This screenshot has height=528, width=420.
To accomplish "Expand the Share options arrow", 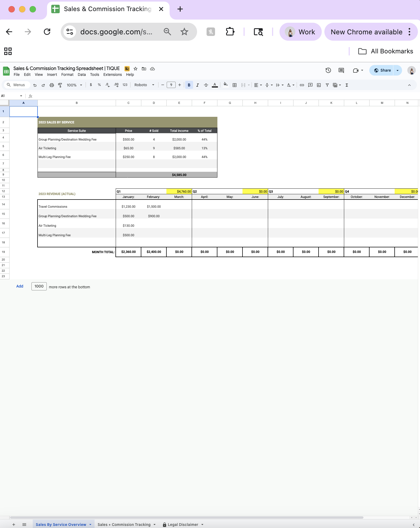I will pos(398,70).
